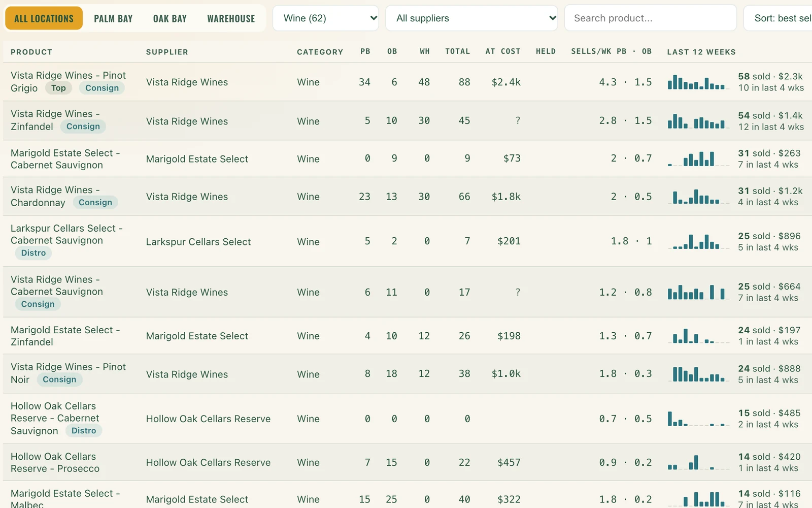
Task: Open the Wine (62) category dropdown
Action: click(x=326, y=18)
